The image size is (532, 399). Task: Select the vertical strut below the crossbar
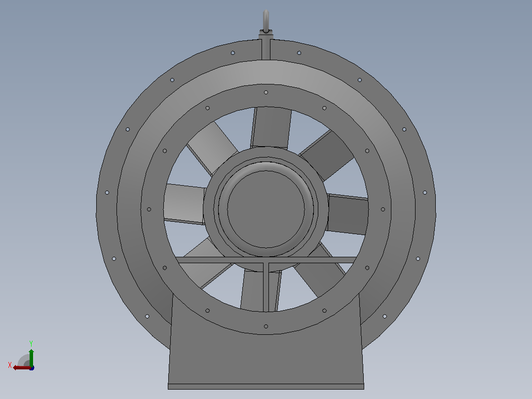[x=266, y=287]
